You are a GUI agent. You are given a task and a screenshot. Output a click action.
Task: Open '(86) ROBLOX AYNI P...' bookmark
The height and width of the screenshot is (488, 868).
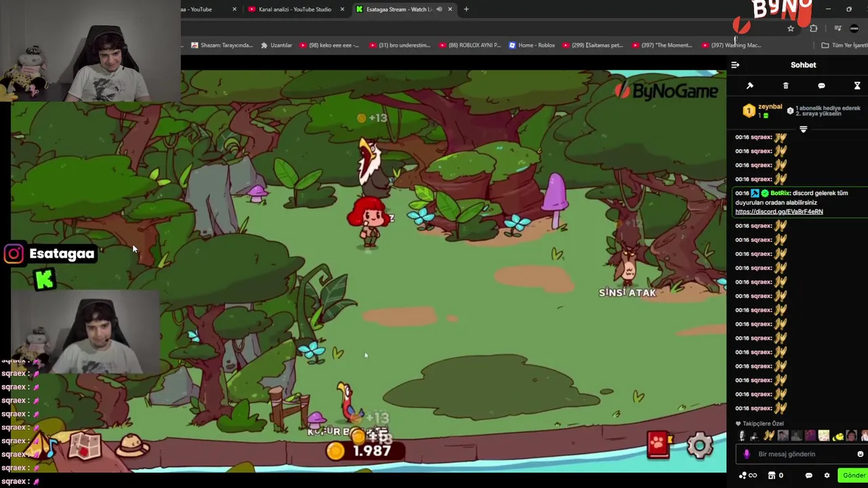[x=470, y=45]
